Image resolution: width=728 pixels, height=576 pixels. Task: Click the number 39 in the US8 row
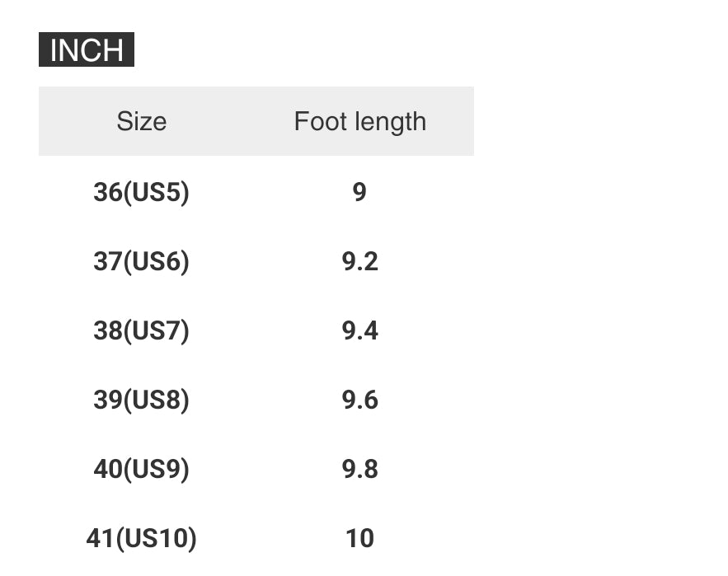click(107, 400)
